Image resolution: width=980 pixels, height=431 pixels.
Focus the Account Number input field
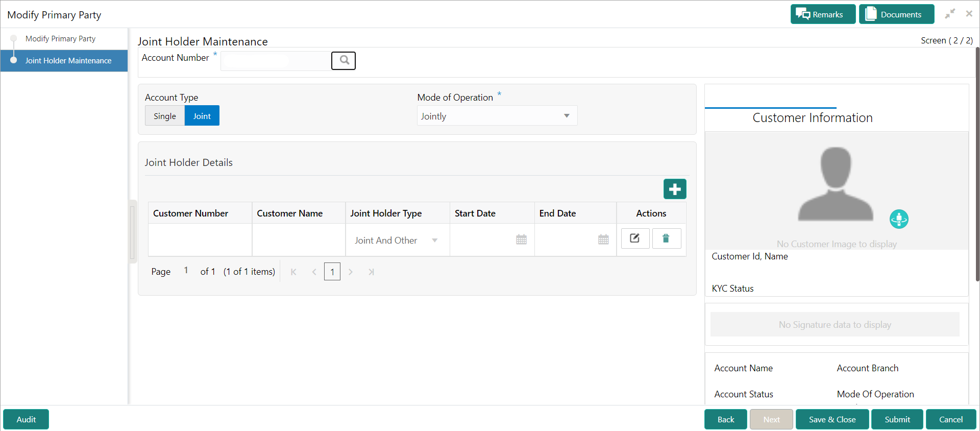click(276, 61)
